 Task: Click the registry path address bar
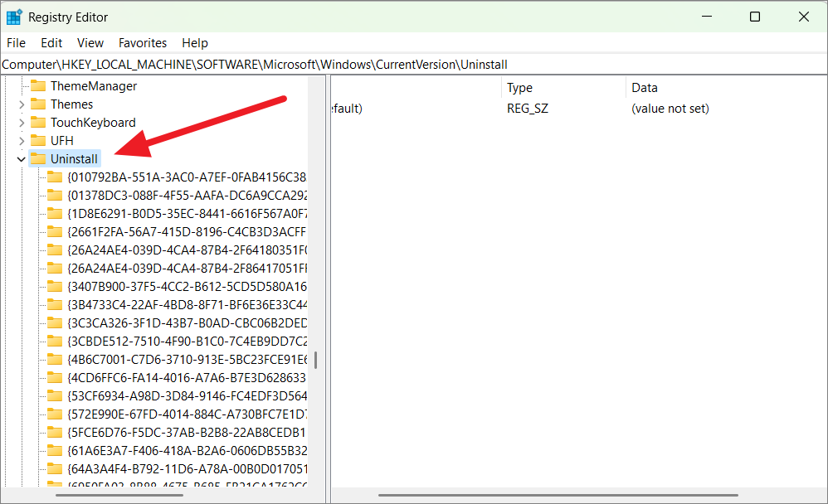click(x=414, y=65)
